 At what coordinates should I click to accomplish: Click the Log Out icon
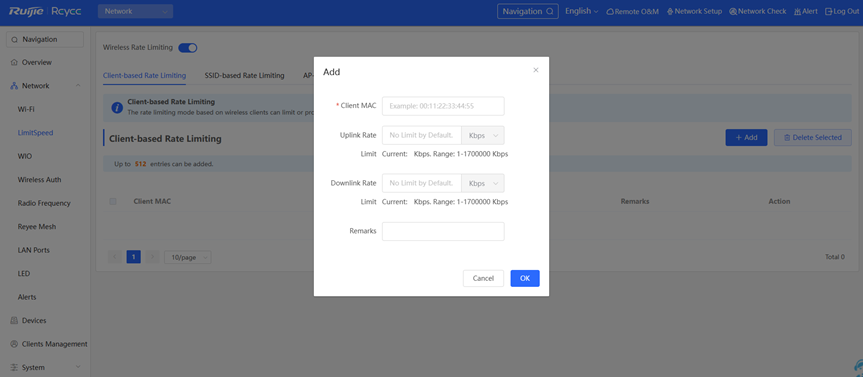tap(828, 12)
